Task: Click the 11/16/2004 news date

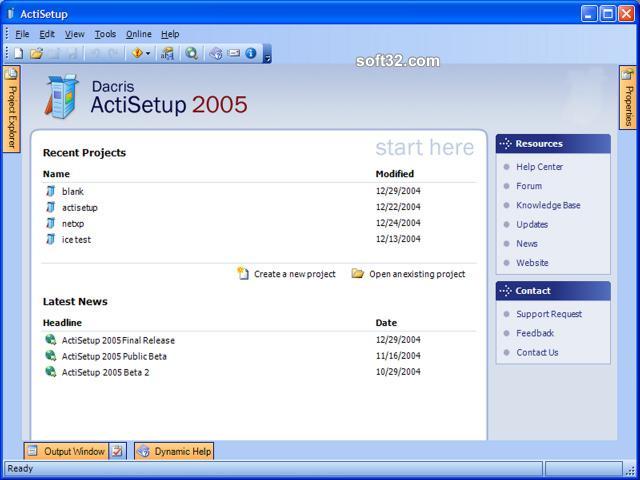Action: [x=398, y=356]
